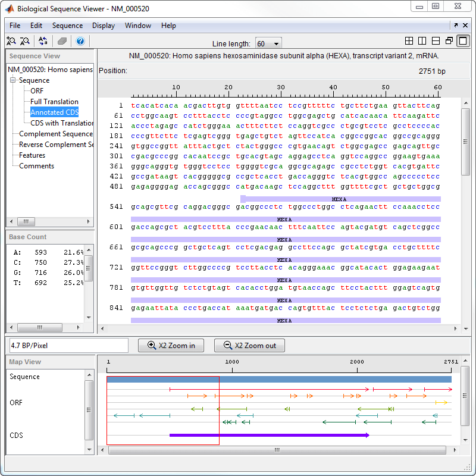Screen dimensions: 476x476
Task: Select Full Translation tree item
Action: point(54,102)
